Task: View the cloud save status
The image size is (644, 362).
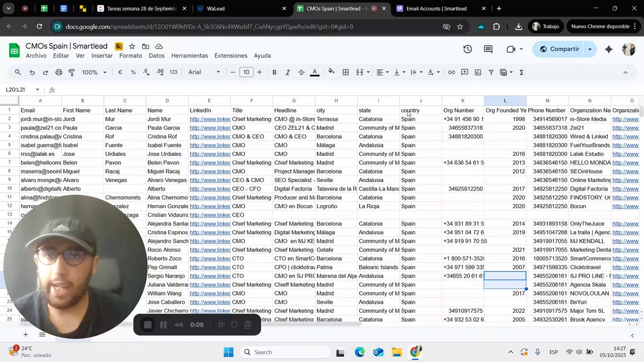Action: pyautogui.click(x=159, y=46)
